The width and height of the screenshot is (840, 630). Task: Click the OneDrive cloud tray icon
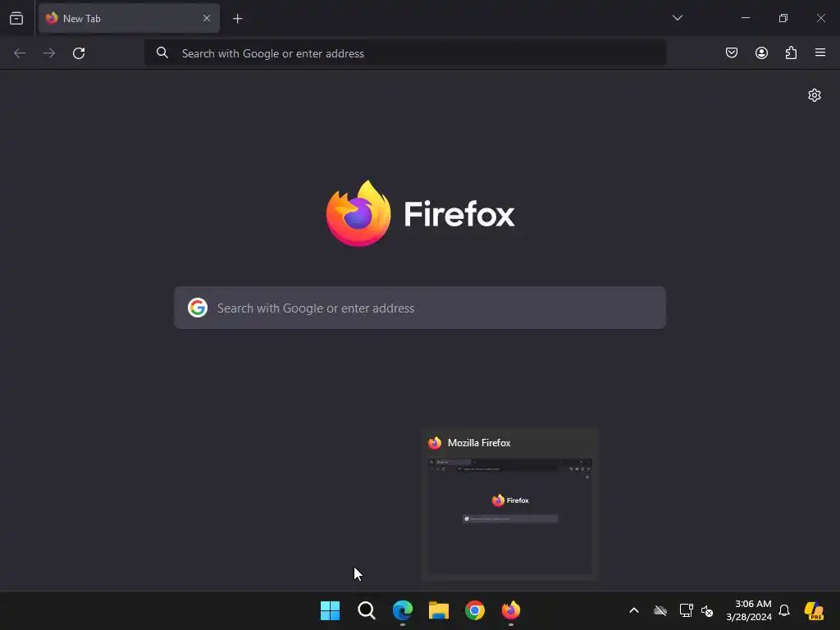pos(660,610)
